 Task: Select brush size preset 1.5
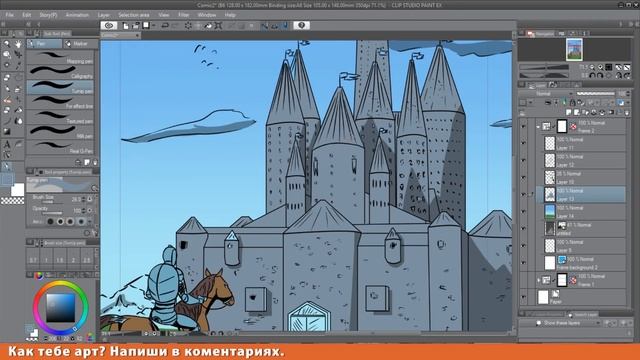pos(60,260)
